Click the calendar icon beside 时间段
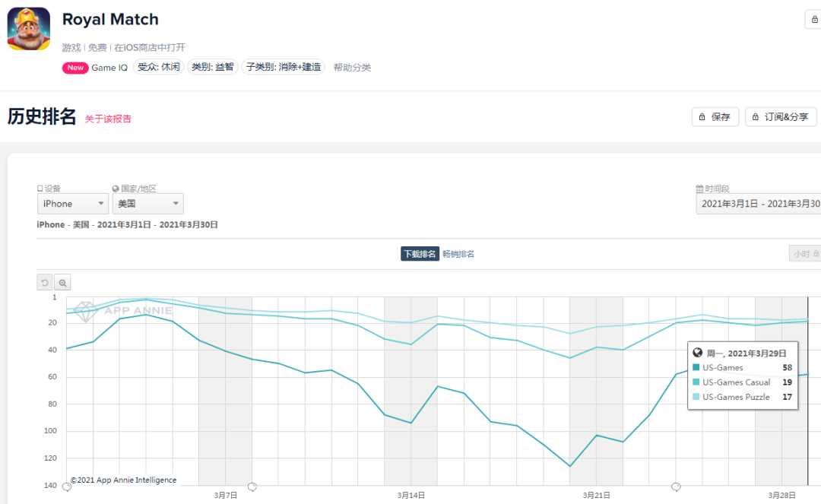This screenshot has width=821, height=504. coord(699,189)
